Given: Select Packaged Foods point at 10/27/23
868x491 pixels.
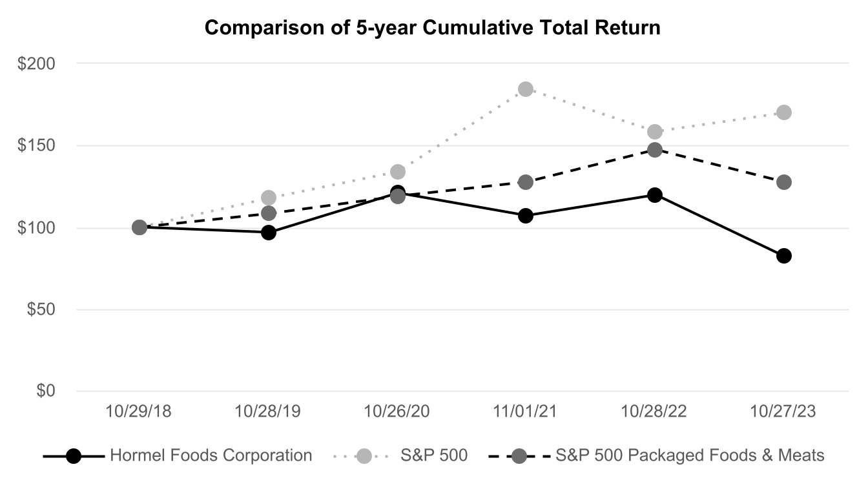Looking at the screenshot, I should coord(784,182).
